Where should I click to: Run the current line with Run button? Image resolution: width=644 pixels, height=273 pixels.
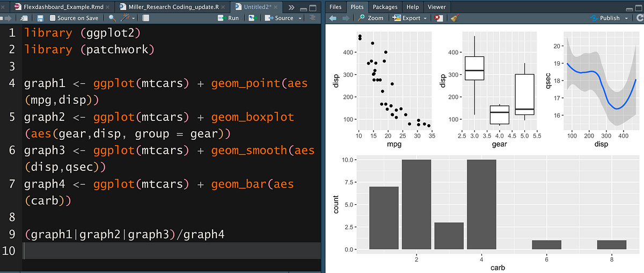(229, 18)
